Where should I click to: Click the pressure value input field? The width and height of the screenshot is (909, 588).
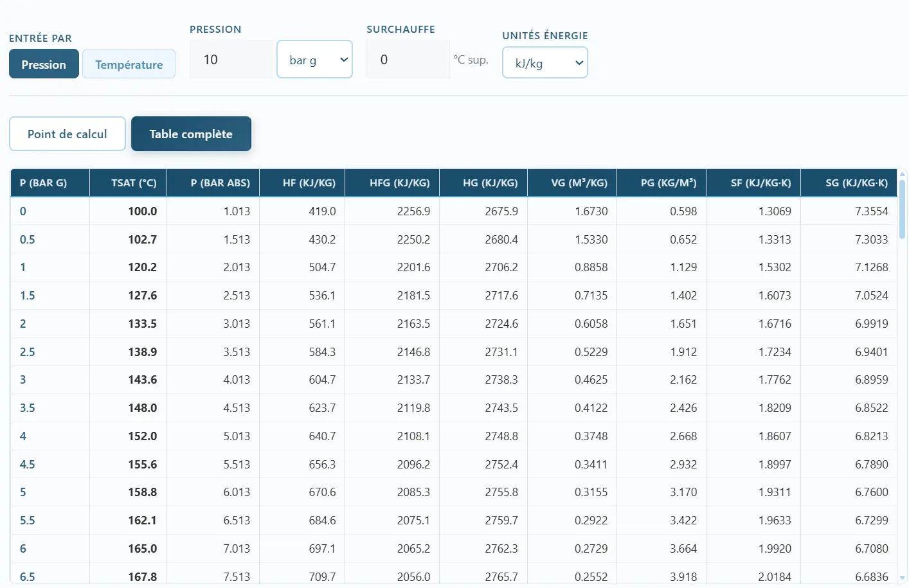point(231,60)
